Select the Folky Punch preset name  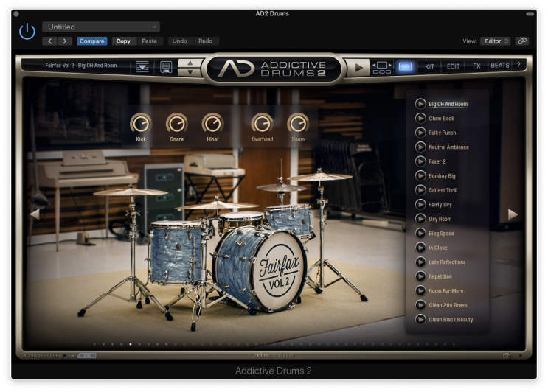(x=442, y=133)
